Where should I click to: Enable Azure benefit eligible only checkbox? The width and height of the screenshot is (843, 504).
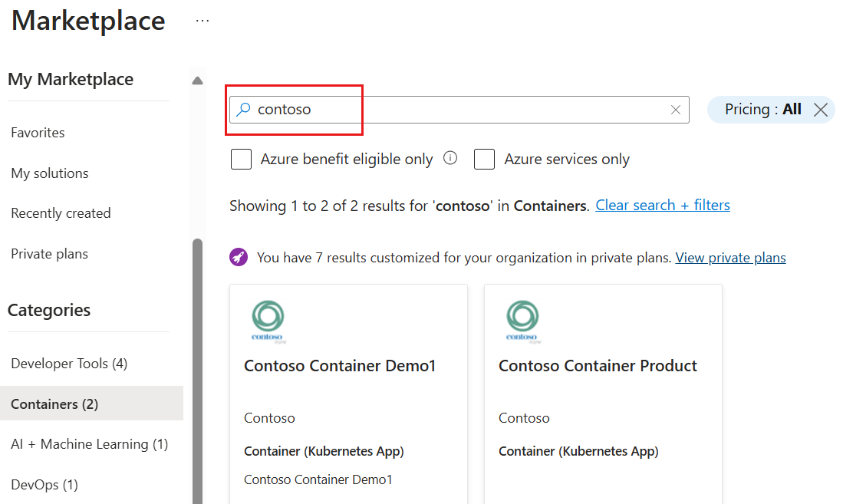pos(242,160)
